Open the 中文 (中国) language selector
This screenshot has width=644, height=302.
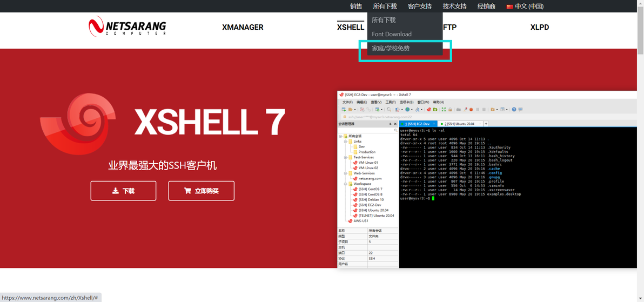click(x=525, y=6)
